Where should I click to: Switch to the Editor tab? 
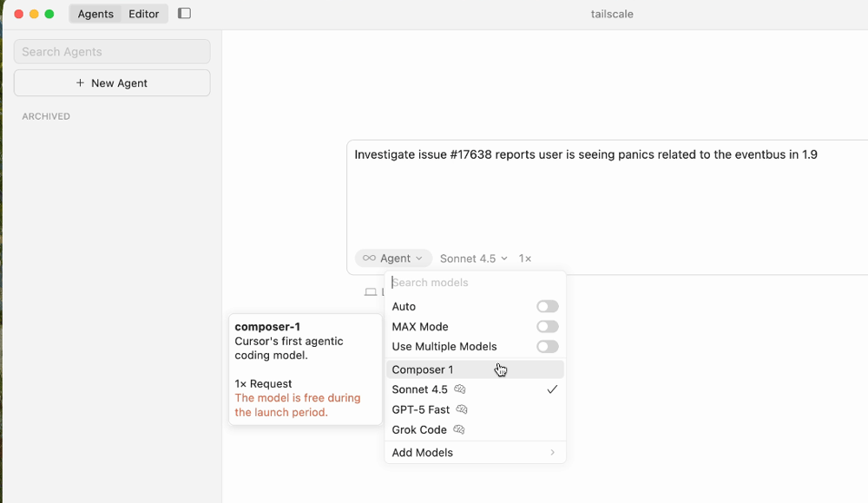coord(144,14)
